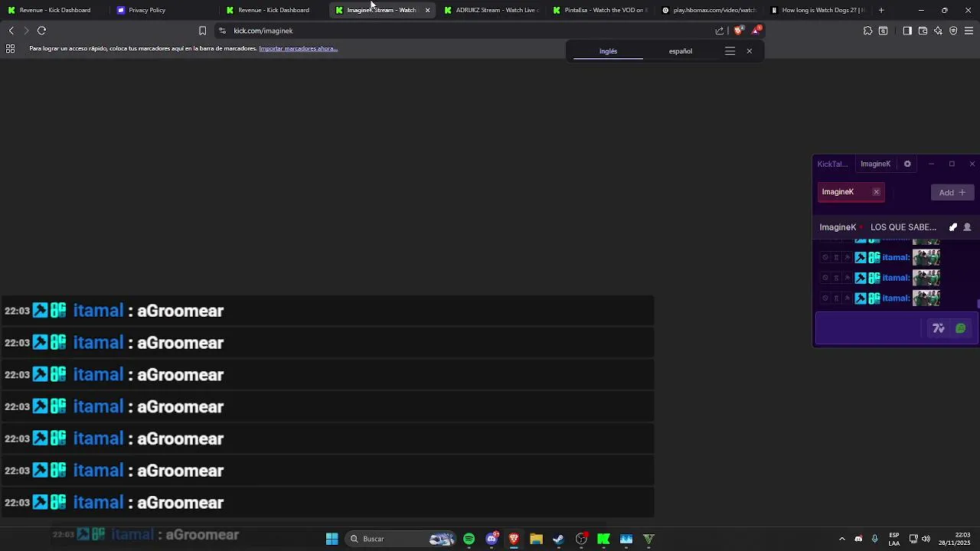This screenshot has width=980, height=551.
Task: Open Steam from the taskbar
Action: 558,539
